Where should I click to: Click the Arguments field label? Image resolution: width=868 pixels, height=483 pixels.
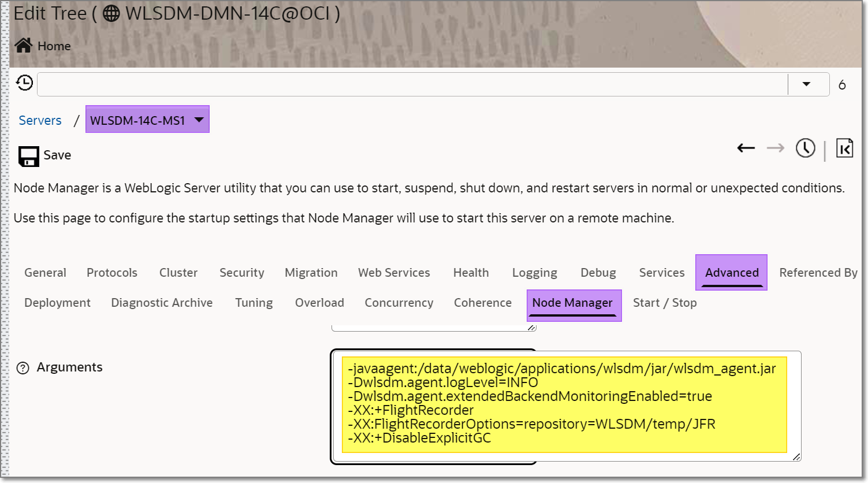point(69,367)
